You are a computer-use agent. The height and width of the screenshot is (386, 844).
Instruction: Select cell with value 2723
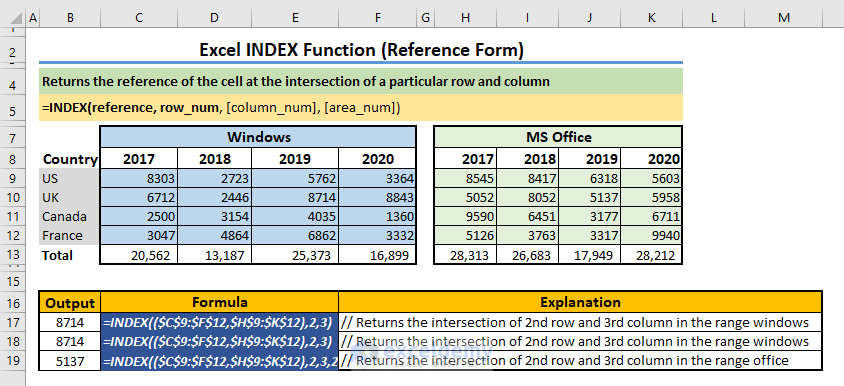[x=214, y=178]
